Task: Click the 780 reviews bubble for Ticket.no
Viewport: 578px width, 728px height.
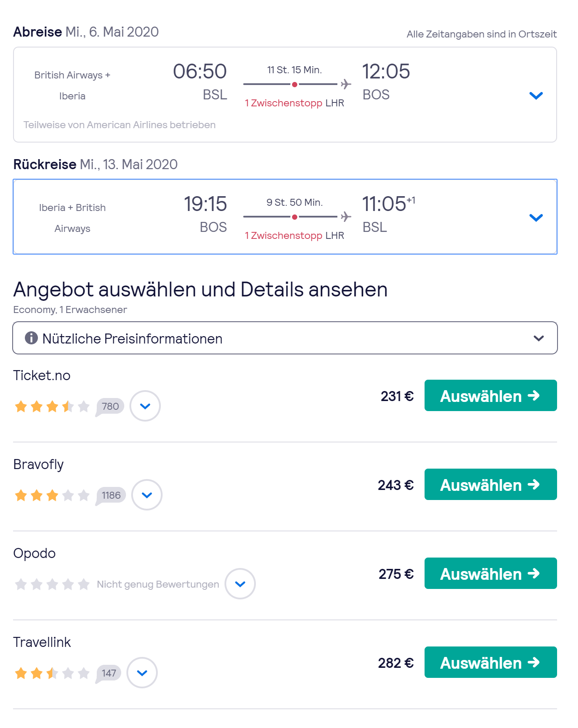Action: point(110,406)
